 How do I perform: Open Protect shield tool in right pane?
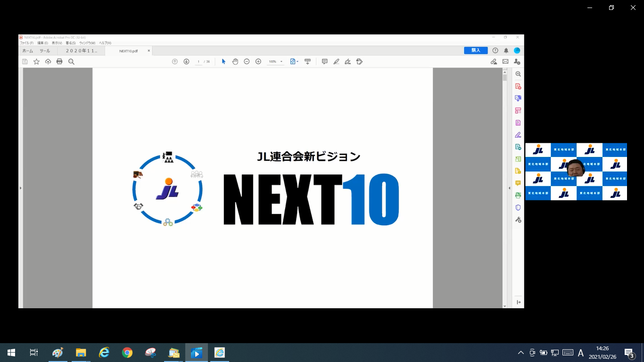518,207
